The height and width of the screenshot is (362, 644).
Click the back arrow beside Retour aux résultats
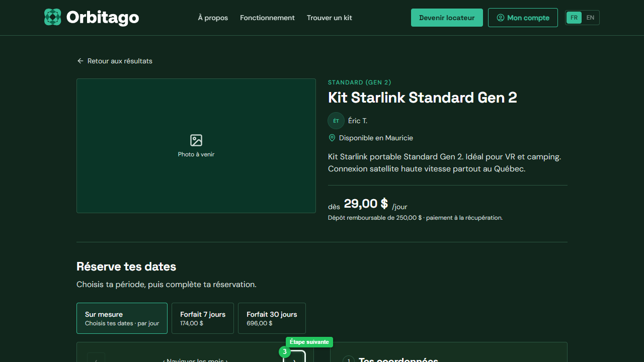80,61
